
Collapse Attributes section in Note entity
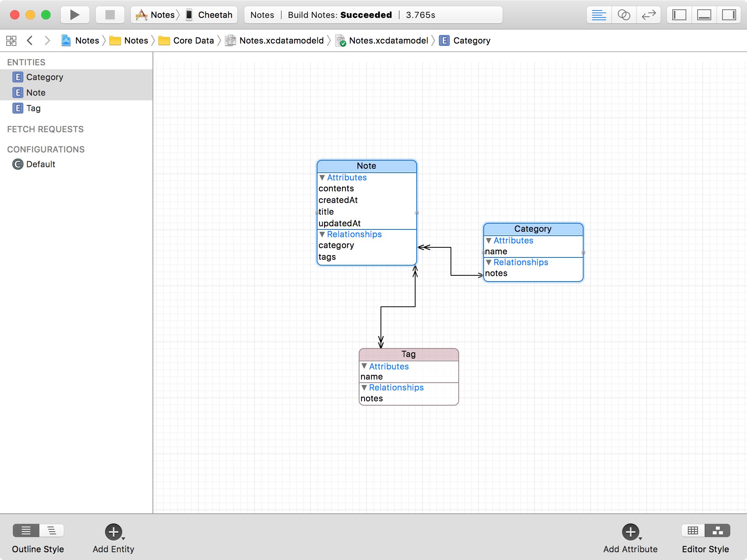[323, 177]
